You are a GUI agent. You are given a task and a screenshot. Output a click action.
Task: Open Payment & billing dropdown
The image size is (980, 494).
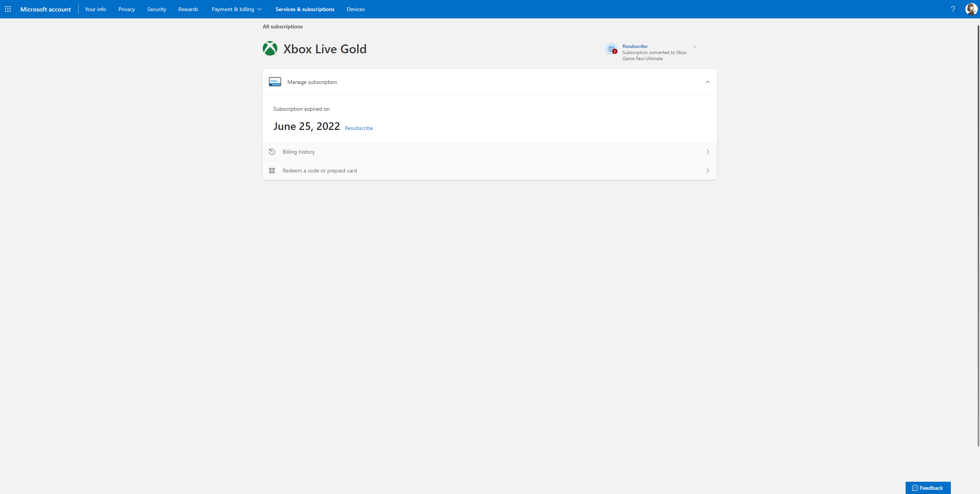click(x=237, y=9)
